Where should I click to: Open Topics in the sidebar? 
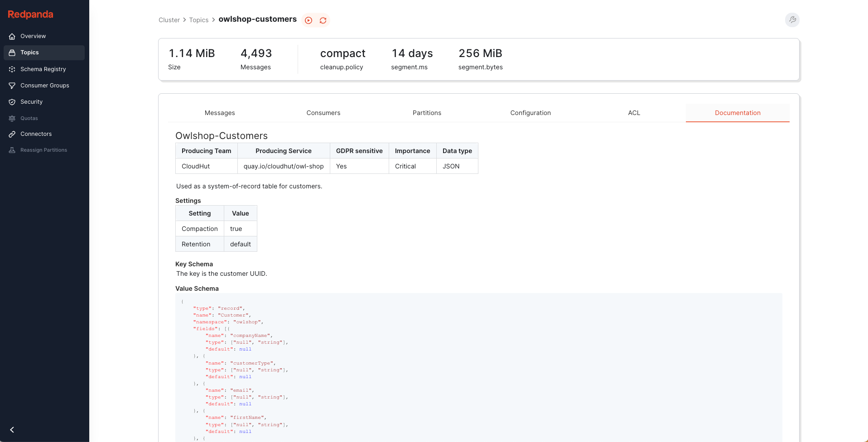pyautogui.click(x=29, y=53)
